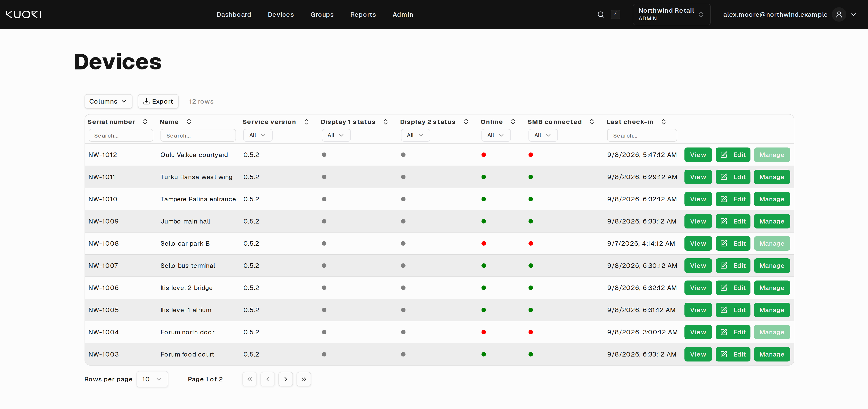
Task: Open the Devices nav item
Action: [x=281, y=14]
